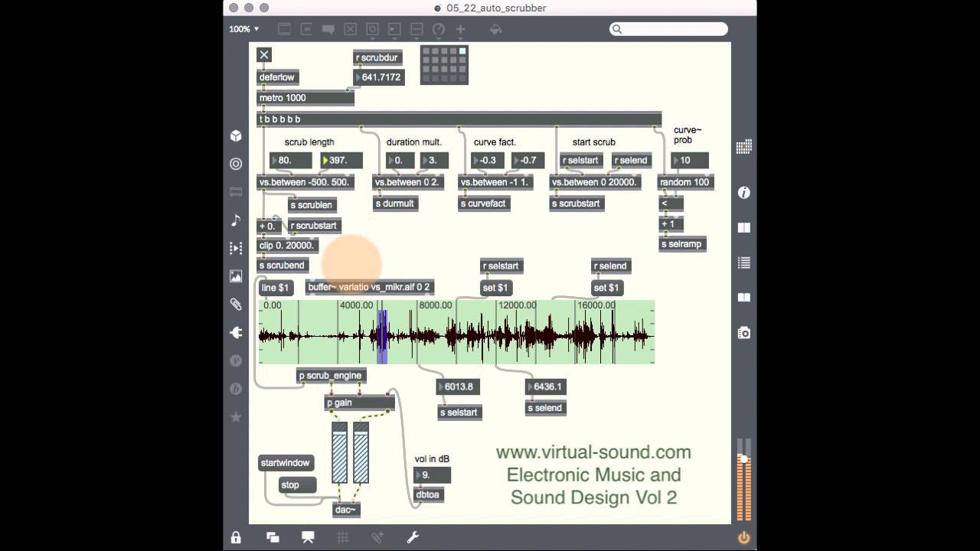Image resolution: width=980 pixels, height=551 pixels.
Task: Click the wrench debugging icon
Action: pyautogui.click(x=413, y=537)
